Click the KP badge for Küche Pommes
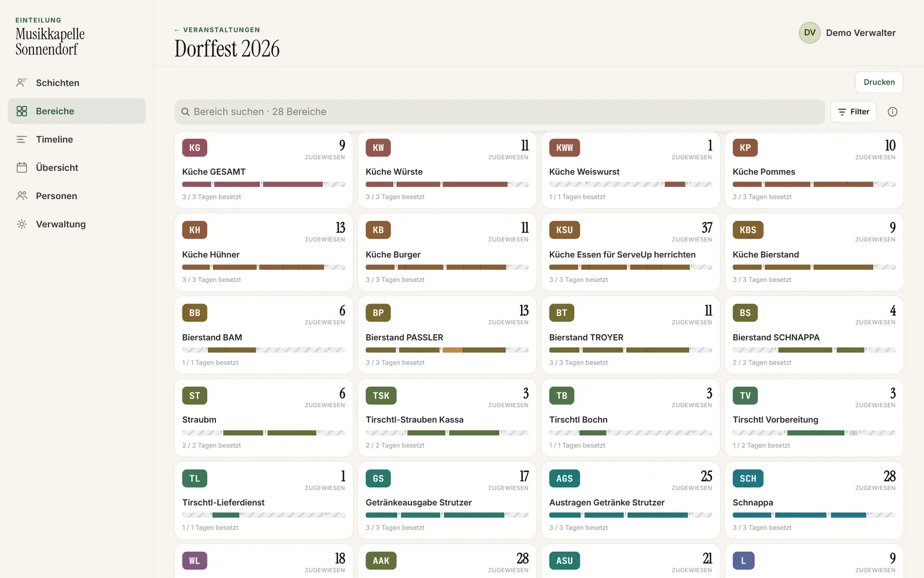Viewport: 924px width, 578px height. [745, 148]
